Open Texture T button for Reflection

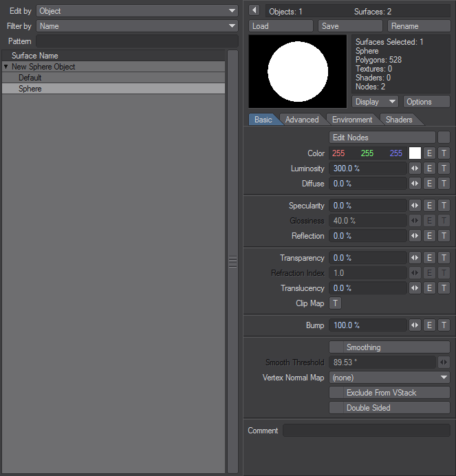(444, 236)
